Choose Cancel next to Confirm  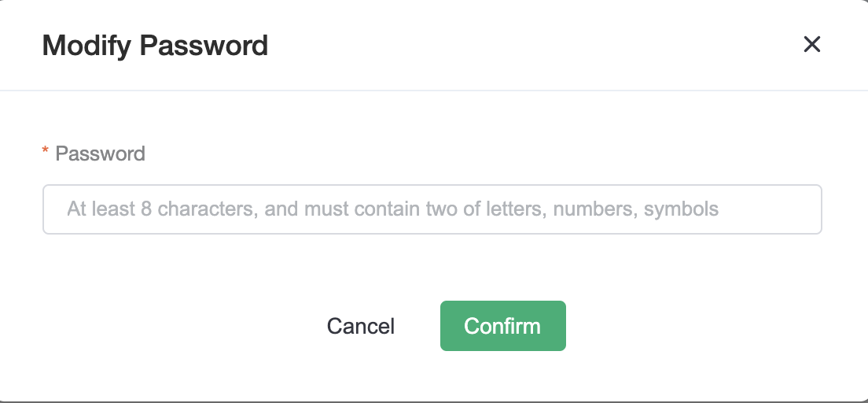(360, 326)
